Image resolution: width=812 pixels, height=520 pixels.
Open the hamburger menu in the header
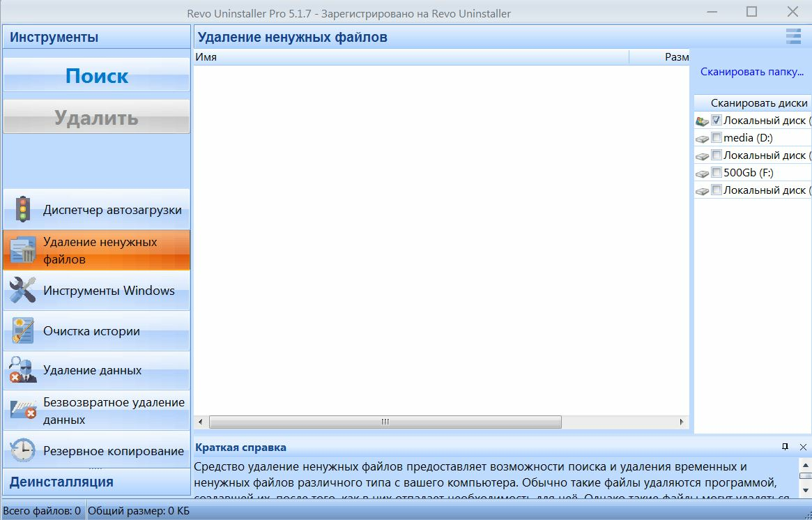[x=793, y=37]
